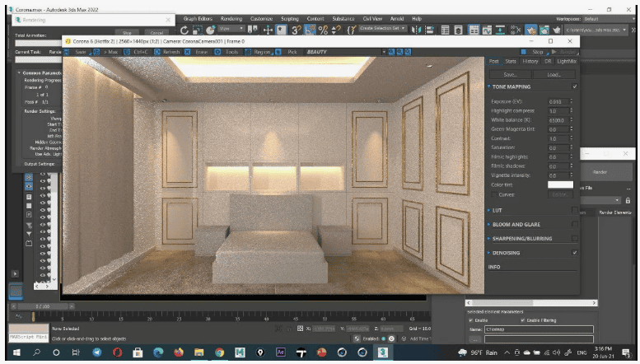Collapse Common Parameters rollout in Rendering dialog

[x=19, y=72]
